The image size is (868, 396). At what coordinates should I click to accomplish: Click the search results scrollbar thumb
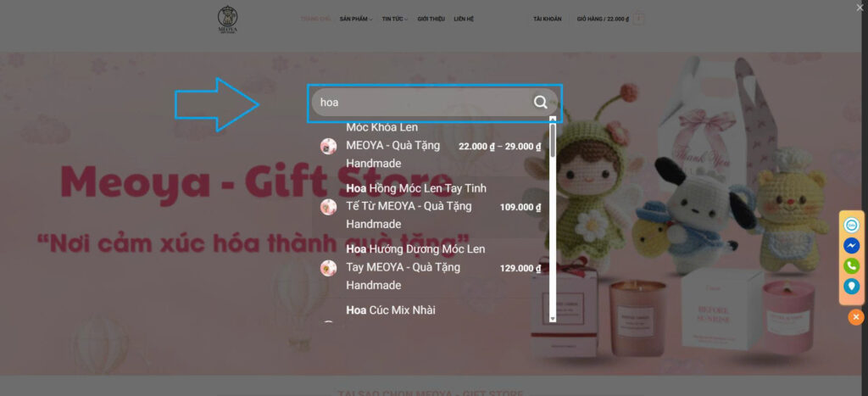pos(553,140)
